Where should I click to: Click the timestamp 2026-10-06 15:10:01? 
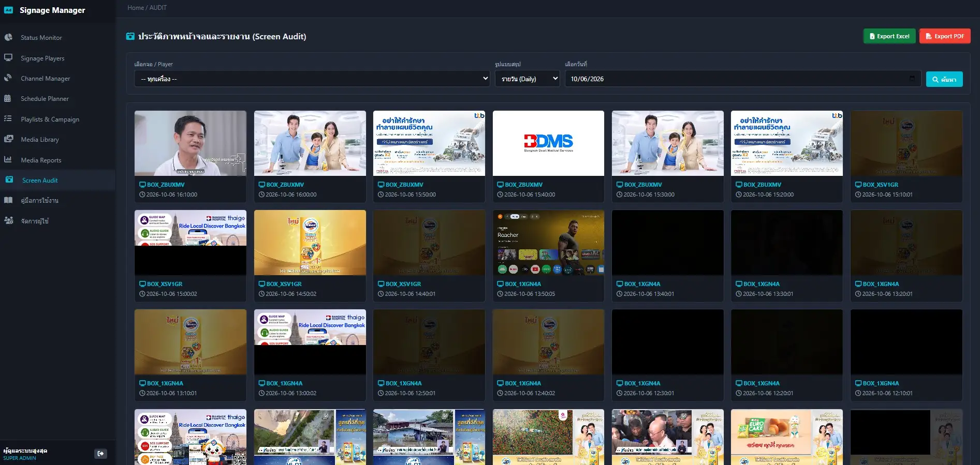pyautogui.click(x=887, y=194)
